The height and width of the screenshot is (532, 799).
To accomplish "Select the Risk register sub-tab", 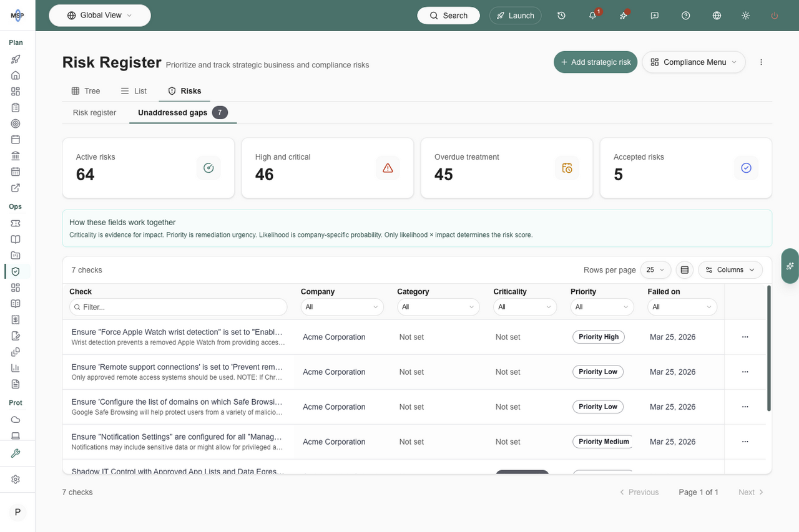I will (x=95, y=113).
